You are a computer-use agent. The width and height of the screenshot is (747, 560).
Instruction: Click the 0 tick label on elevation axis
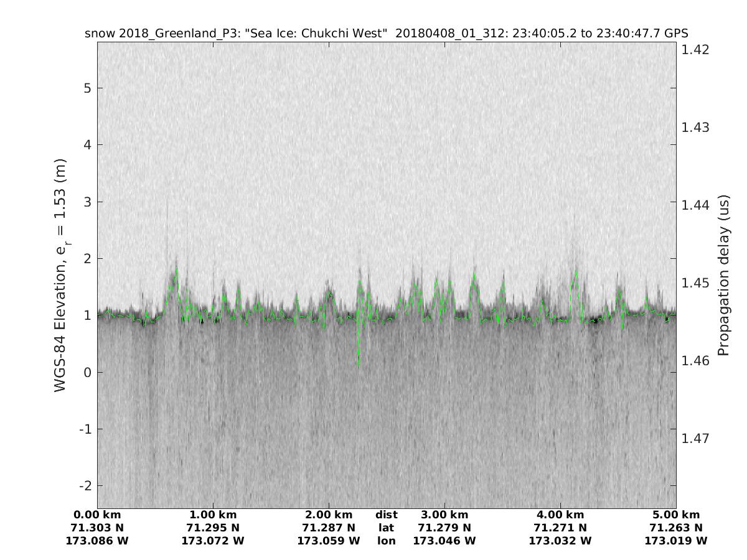[87, 372]
